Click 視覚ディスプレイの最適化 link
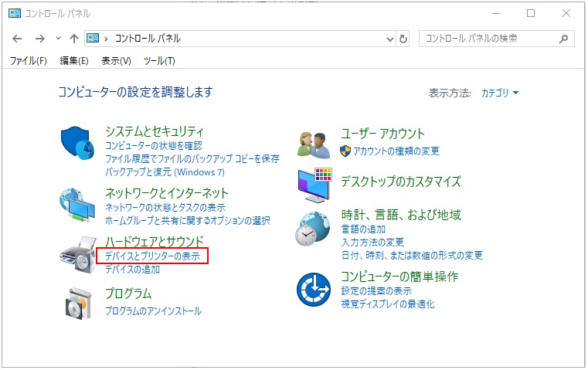The height and width of the screenshot is (370, 588). 388,304
